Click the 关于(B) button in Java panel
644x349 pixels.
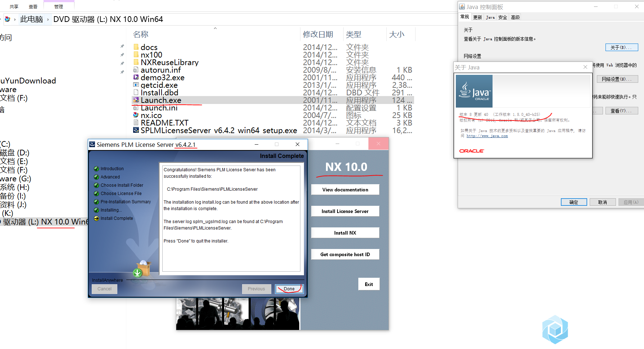pos(622,47)
